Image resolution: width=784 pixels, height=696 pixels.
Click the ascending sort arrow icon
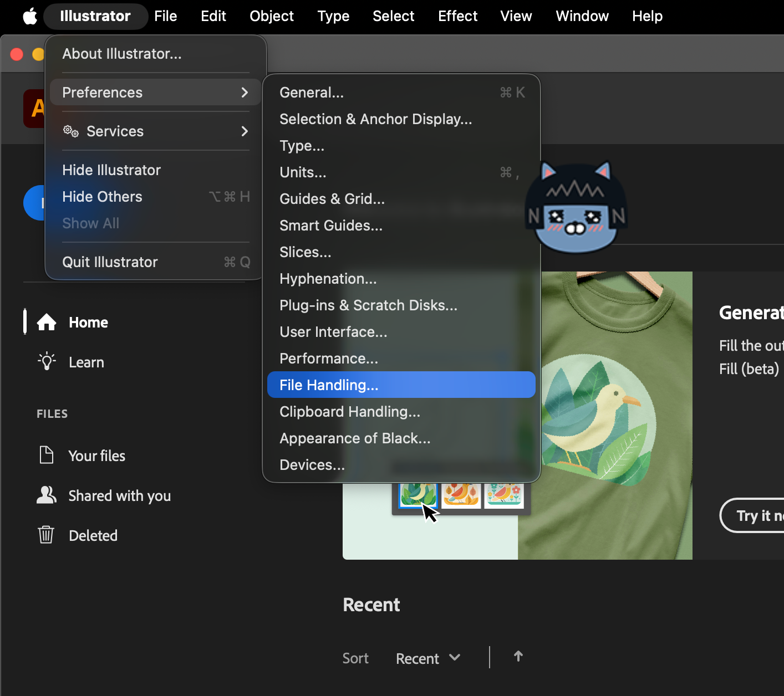click(x=518, y=657)
